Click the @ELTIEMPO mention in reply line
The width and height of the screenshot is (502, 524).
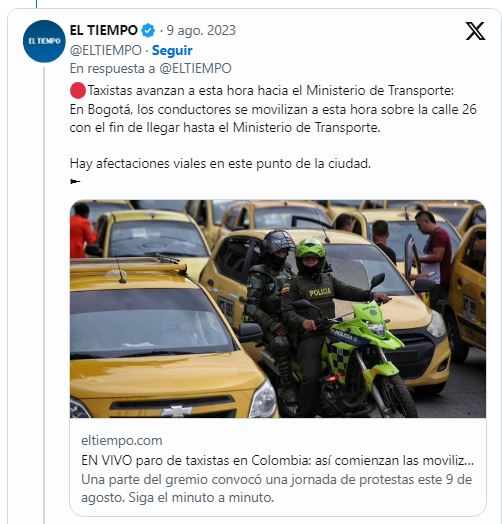tap(196, 69)
